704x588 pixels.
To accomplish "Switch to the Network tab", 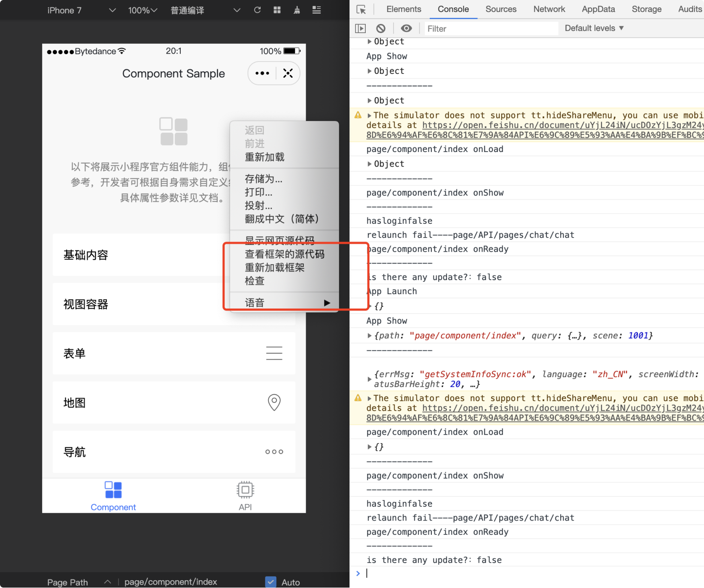I will pyautogui.click(x=549, y=9).
